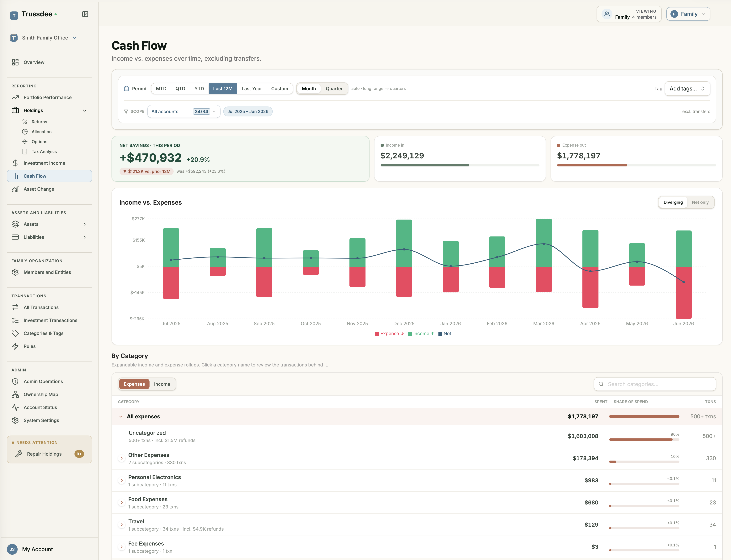Open Rules lightning bolt icon
This screenshot has width=731, height=560.
coord(15,346)
